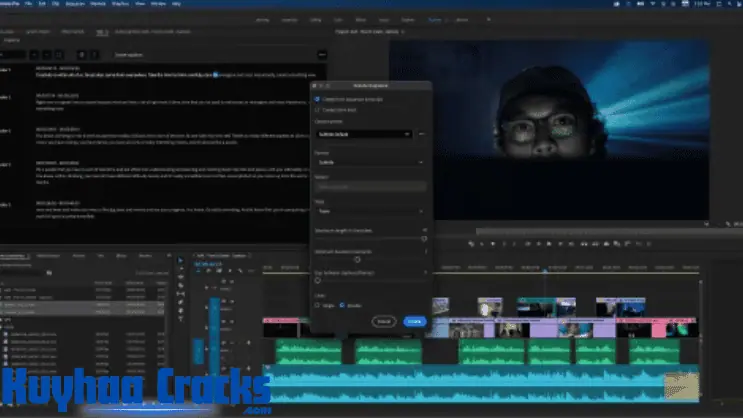This screenshot has height=418, width=743.
Task: Select Create from sequence transcript option
Action: click(x=318, y=99)
